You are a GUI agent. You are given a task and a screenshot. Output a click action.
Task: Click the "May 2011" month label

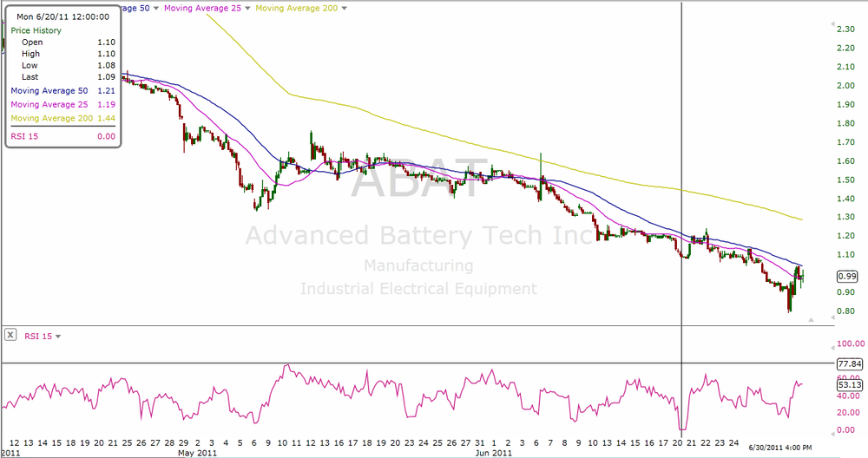pyautogui.click(x=197, y=453)
